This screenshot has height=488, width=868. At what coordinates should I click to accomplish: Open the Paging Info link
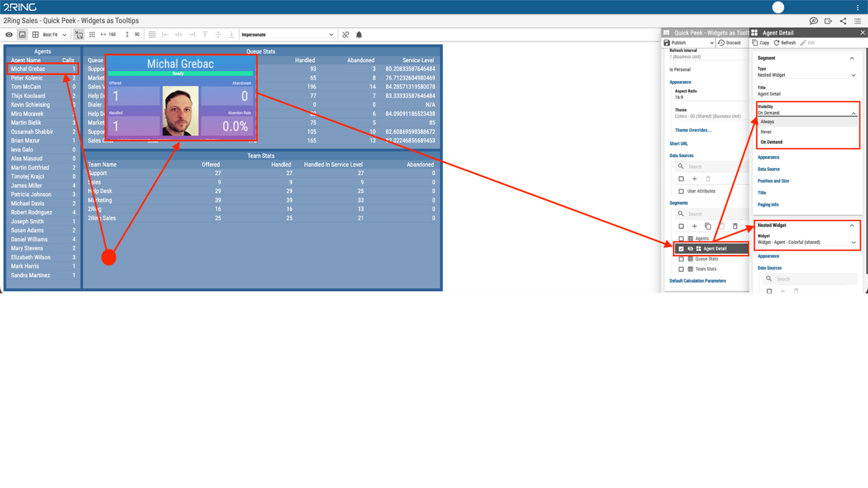[768, 205]
